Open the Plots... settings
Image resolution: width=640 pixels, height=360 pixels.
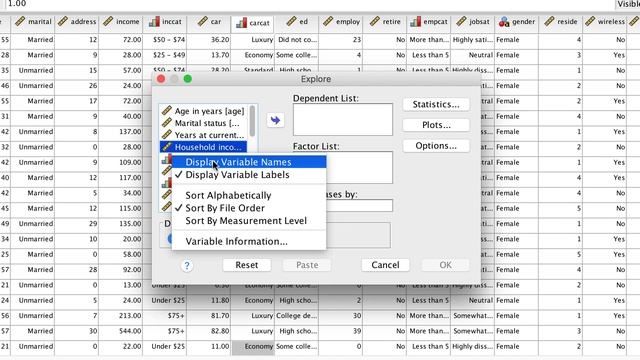(436, 125)
